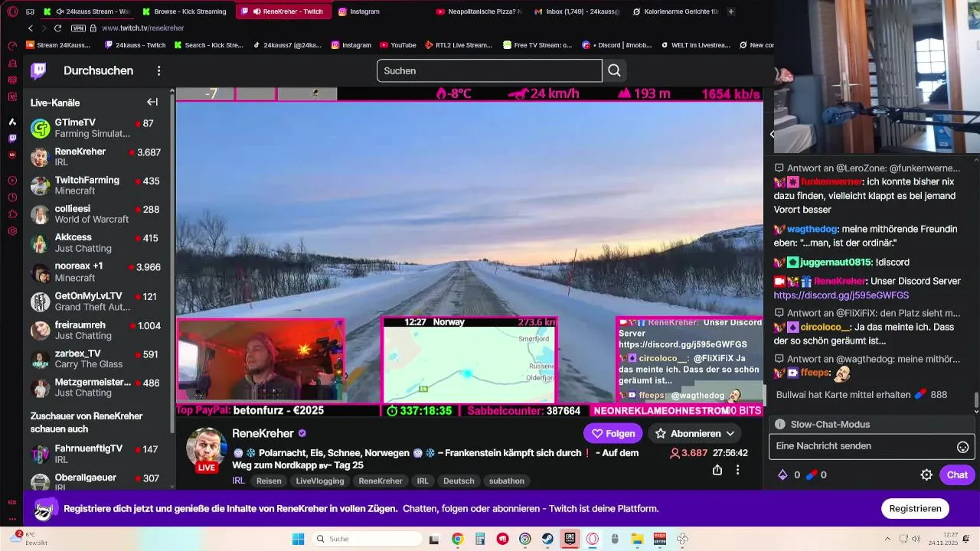
Task: Click the Slow-Chat-Modus info icon
Action: pos(780,424)
